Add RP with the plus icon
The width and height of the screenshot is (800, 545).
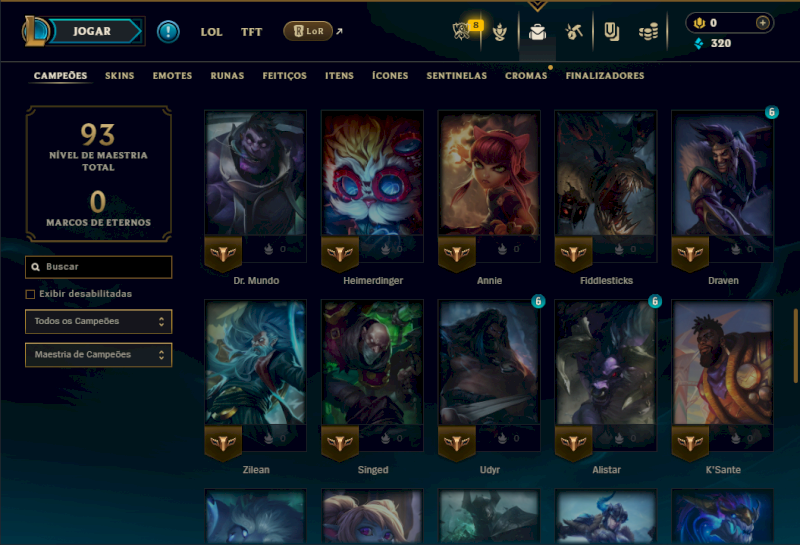[762, 23]
